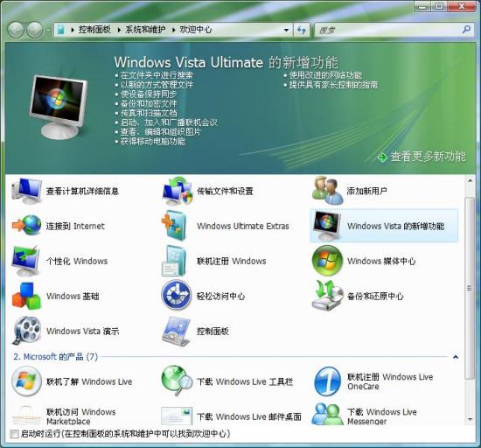Screen dimensions: 481x448
Task: Open the 连接到 Internet globe icon
Action: [26, 225]
